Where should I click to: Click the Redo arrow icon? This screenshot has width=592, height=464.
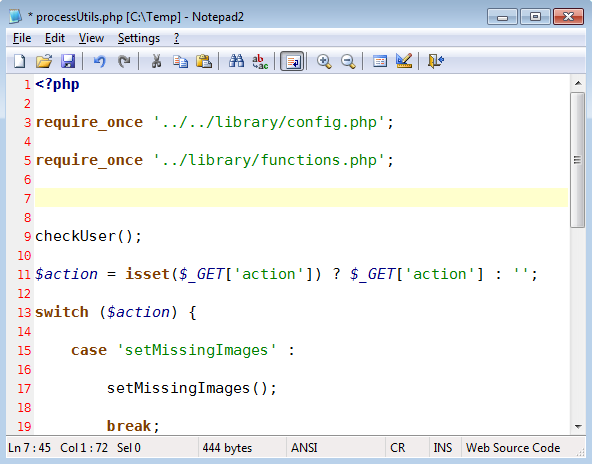124,61
